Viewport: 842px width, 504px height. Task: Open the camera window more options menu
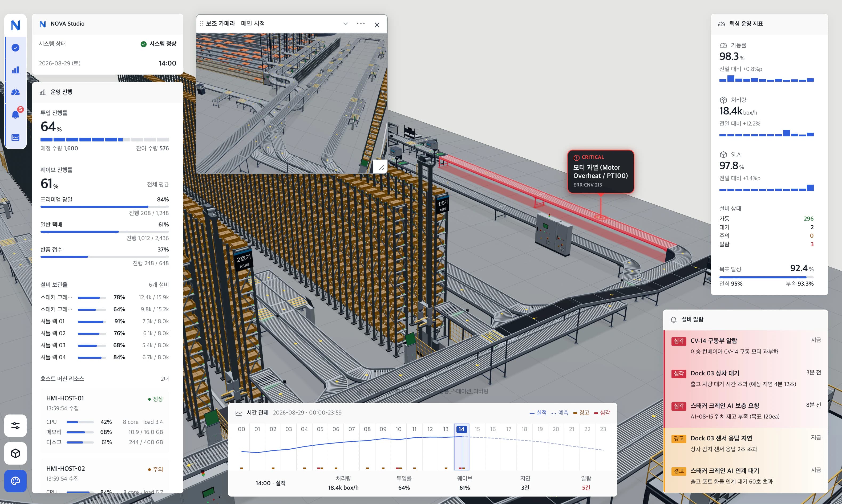point(361,23)
